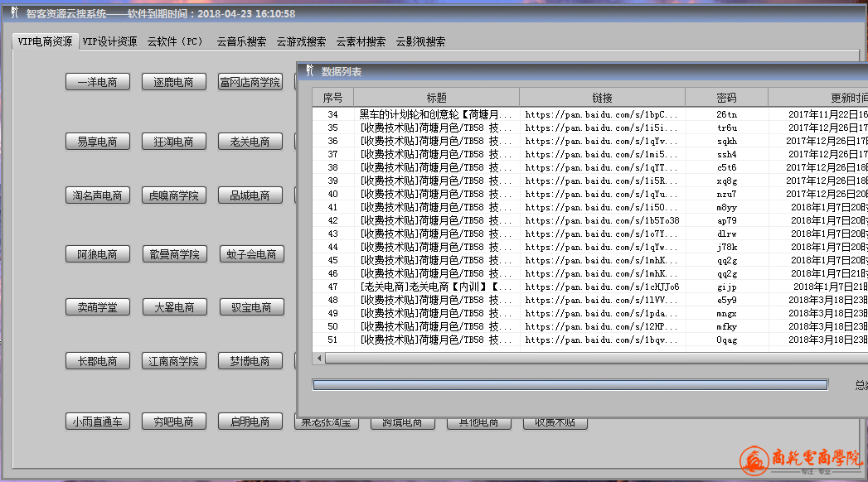Select the 云软件（PC）tab
The image size is (868, 482).
pos(177,41)
